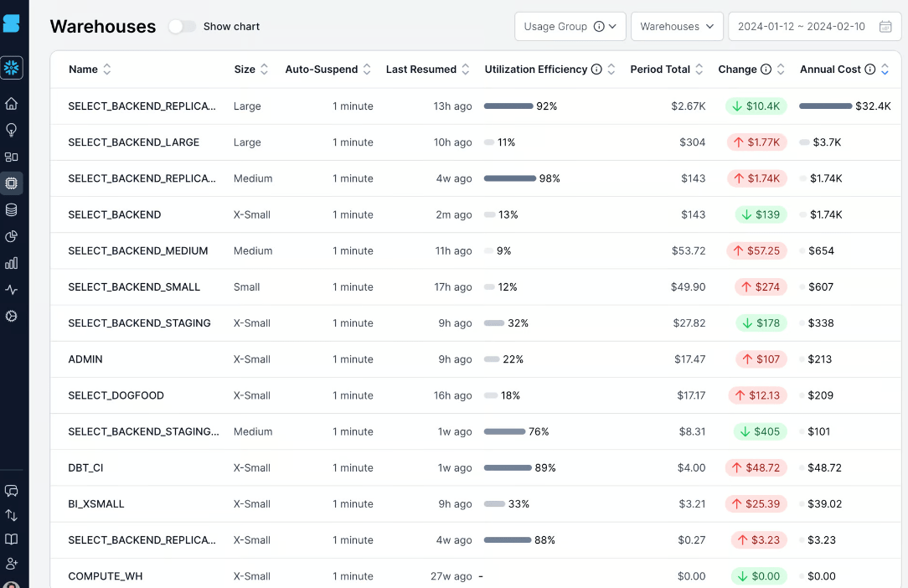This screenshot has width=908, height=588.
Task: Open the date range picker 2024-01-12 ~ 2024-02-10
Action: pyautogui.click(x=814, y=27)
